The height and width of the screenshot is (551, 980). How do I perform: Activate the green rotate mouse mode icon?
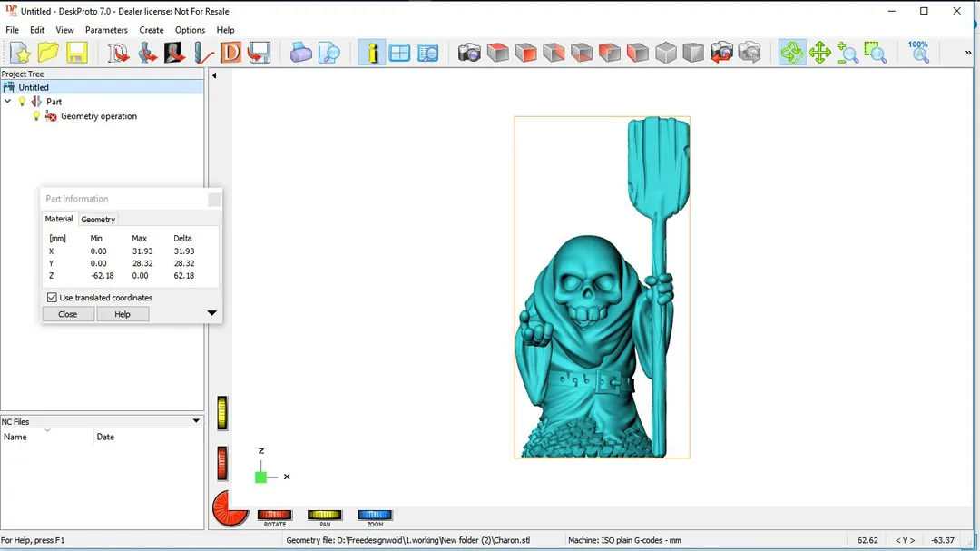(x=792, y=53)
